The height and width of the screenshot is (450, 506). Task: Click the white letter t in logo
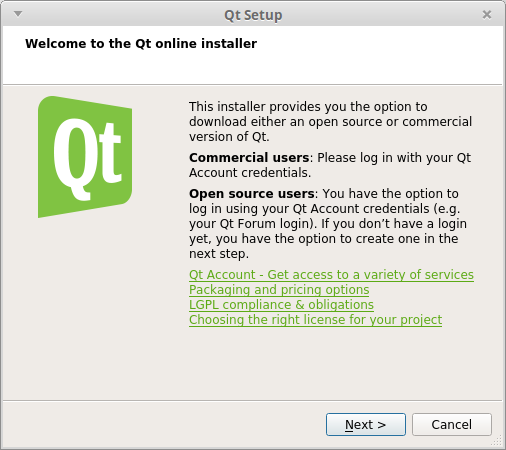[x=108, y=153]
